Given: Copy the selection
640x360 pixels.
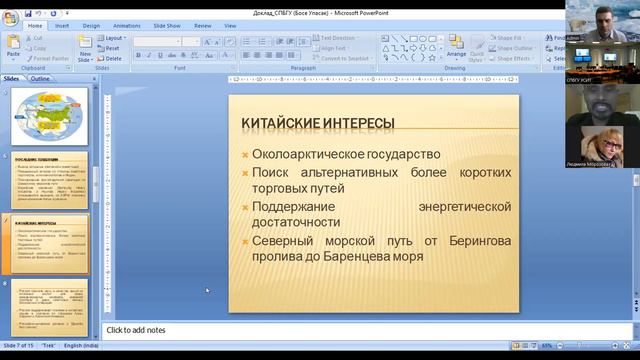Looking at the screenshot, I should click(x=36, y=48).
